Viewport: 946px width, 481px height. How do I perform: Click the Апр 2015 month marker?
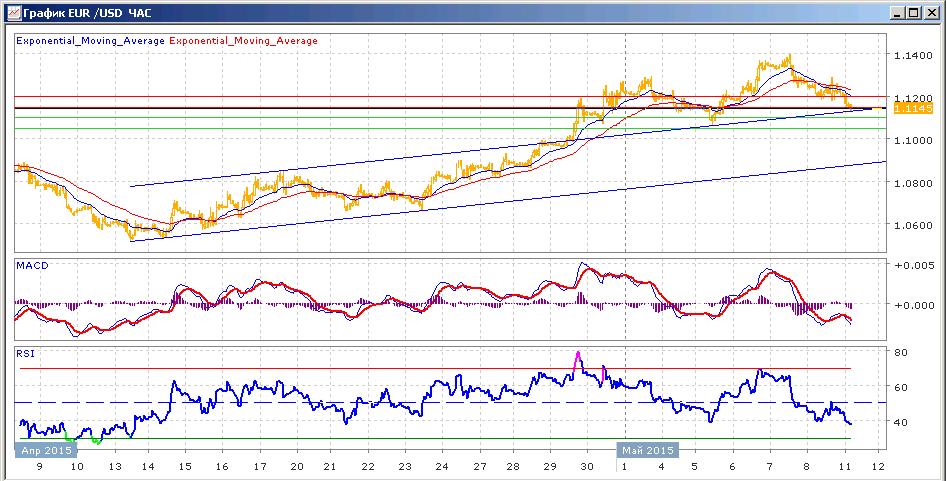click(x=46, y=450)
